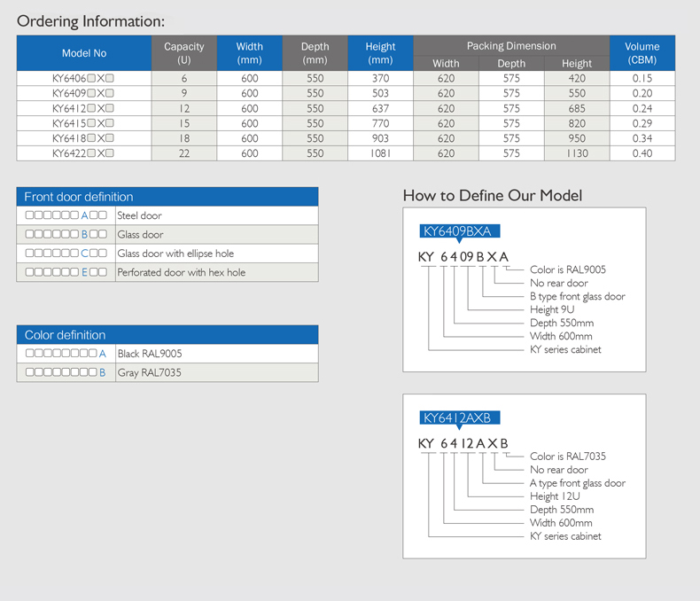Click the 1081 height value
The width and height of the screenshot is (700, 601).
point(380,153)
